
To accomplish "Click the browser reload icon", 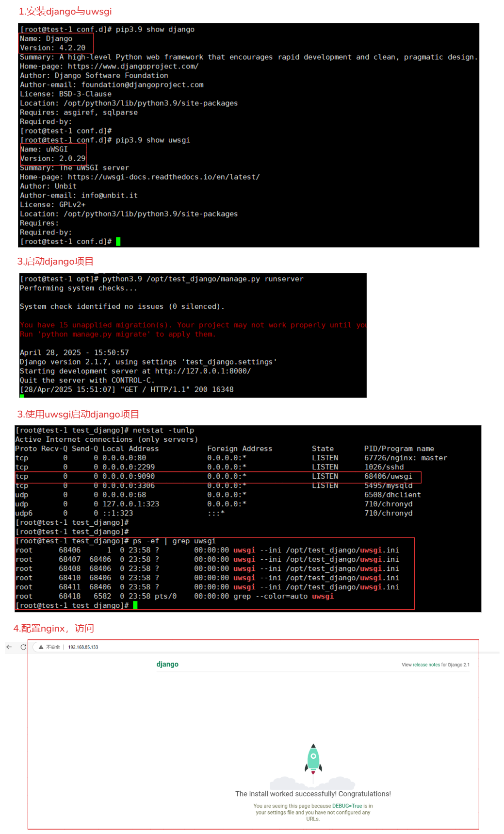I will click(23, 647).
